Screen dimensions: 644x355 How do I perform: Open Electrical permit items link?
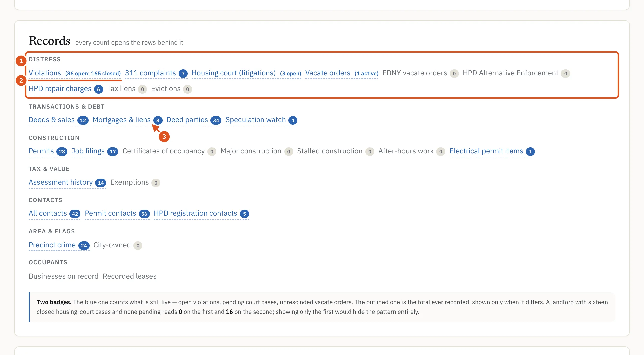(x=486, y=151)
